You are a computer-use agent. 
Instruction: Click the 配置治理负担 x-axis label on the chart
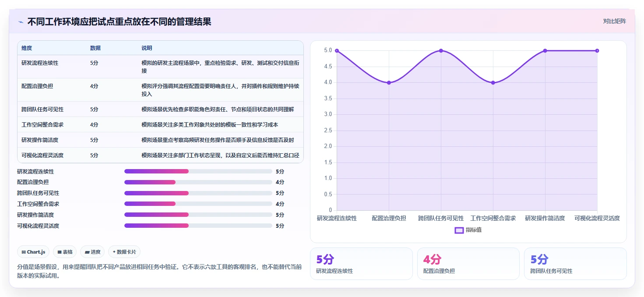coord(389,218)
